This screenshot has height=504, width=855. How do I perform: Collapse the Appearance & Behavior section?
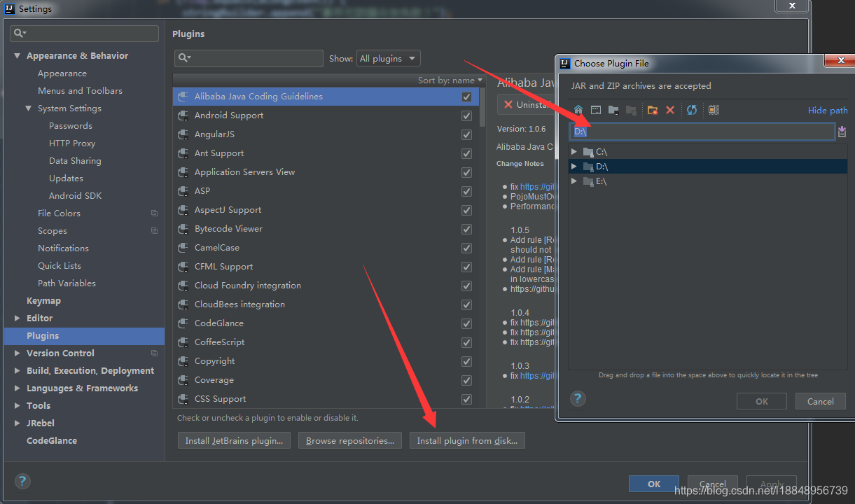pyautogui.click(x=18, y=56)
